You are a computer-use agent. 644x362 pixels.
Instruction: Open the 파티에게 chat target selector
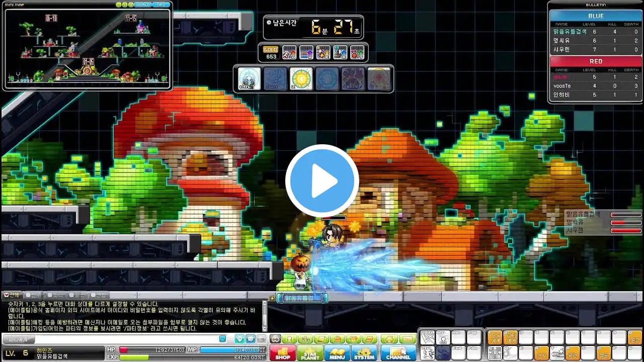(18, 339)
